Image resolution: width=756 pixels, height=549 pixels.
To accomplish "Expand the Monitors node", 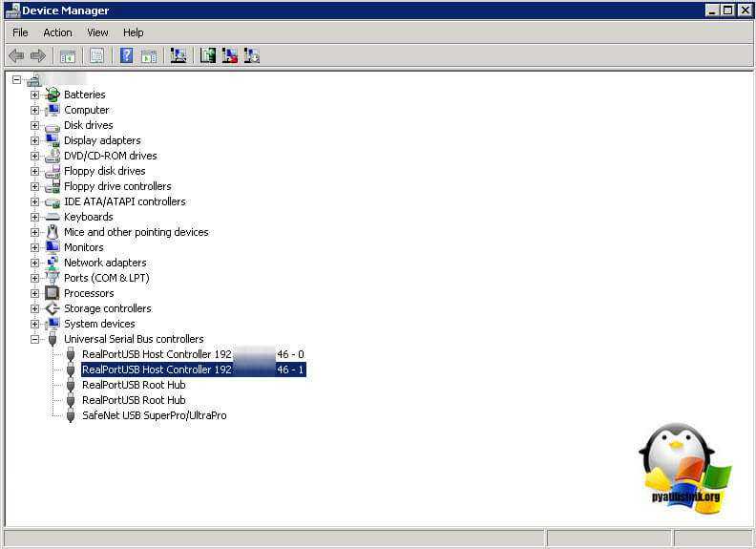I will pyautogui.click(x=34, y=247).
